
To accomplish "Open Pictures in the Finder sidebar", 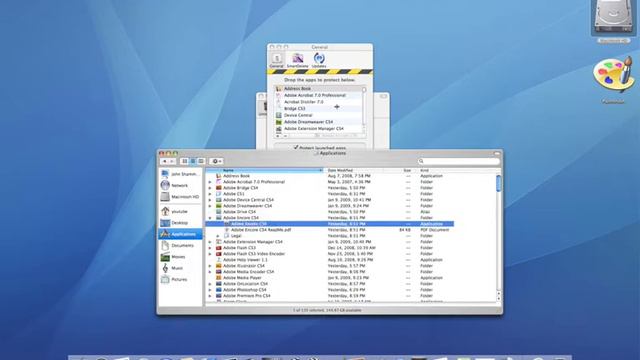I will point(180,280).
